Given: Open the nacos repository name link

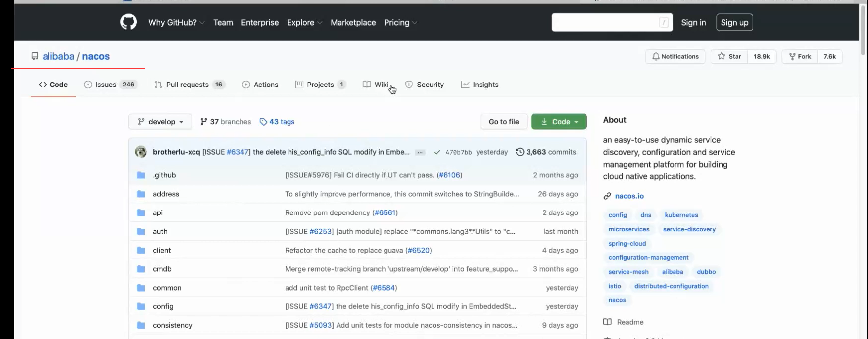Looking at the screenshot, I should pyautogui.click(x=96, y=56).
